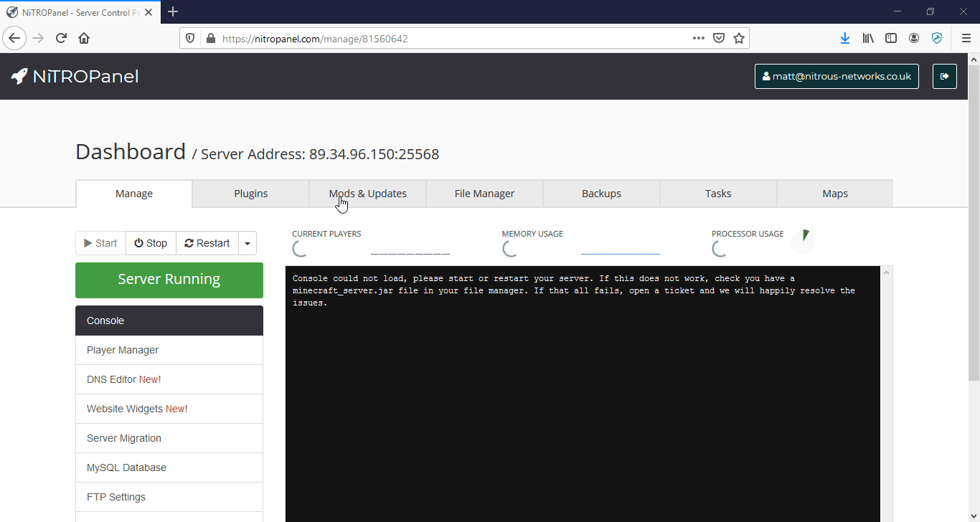Switch to the Manage tab

coord(134,194)
